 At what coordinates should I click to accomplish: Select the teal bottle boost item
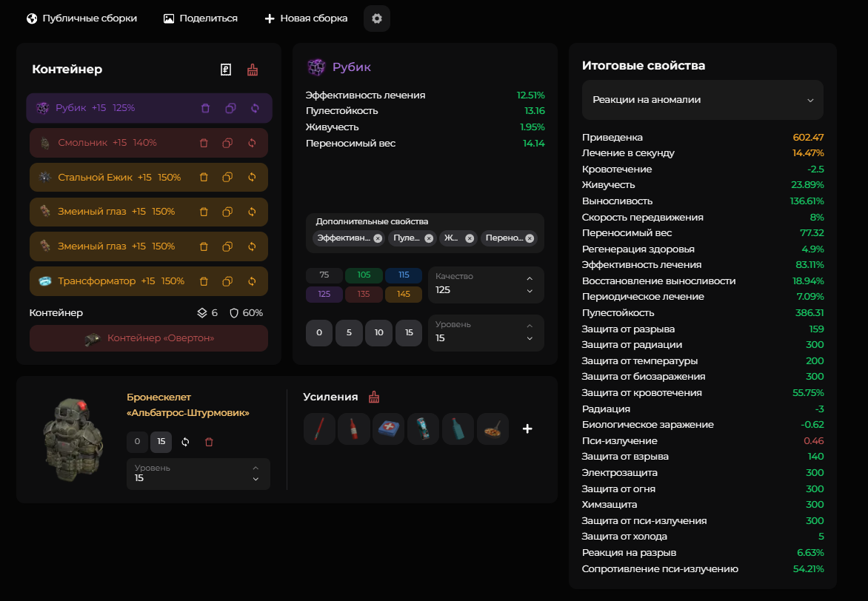click(x=458, y=429)
